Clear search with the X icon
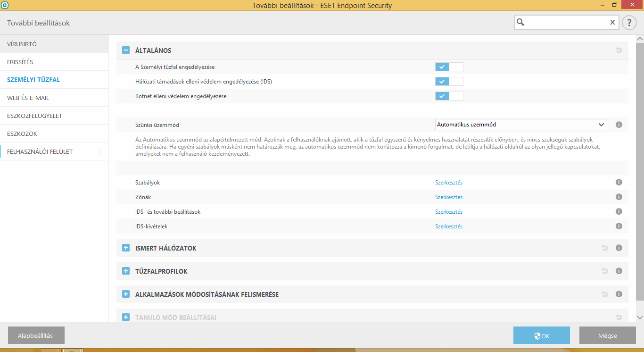The width and height of the screenshot is (644, 352). click(x=612, y=22)
